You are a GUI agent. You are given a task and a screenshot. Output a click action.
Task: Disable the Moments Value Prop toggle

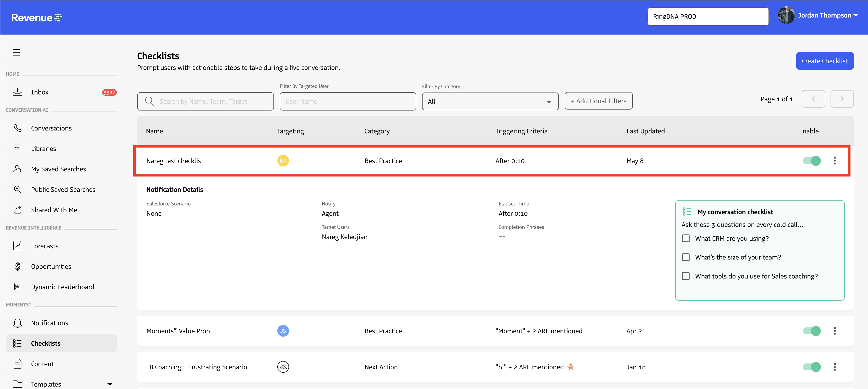point(812,331)
